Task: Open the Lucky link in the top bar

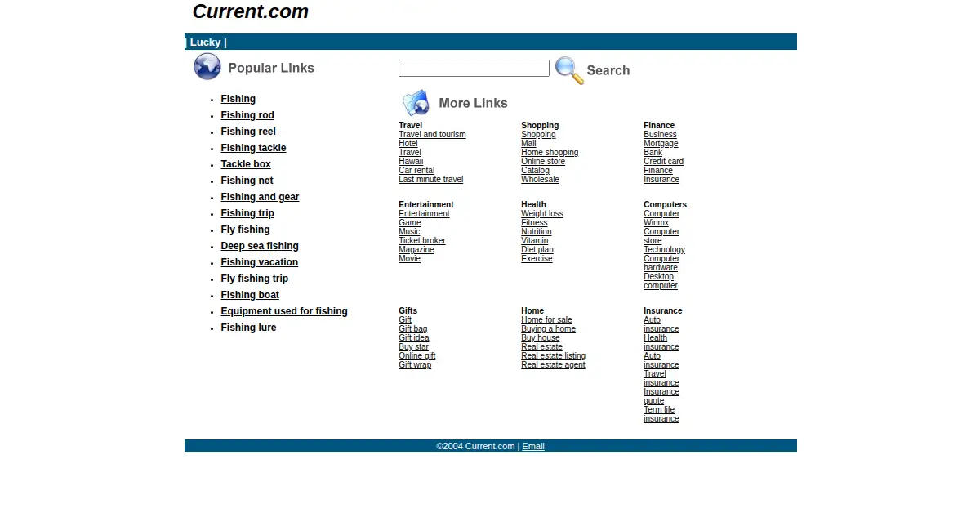Action: tap(205, 42)
